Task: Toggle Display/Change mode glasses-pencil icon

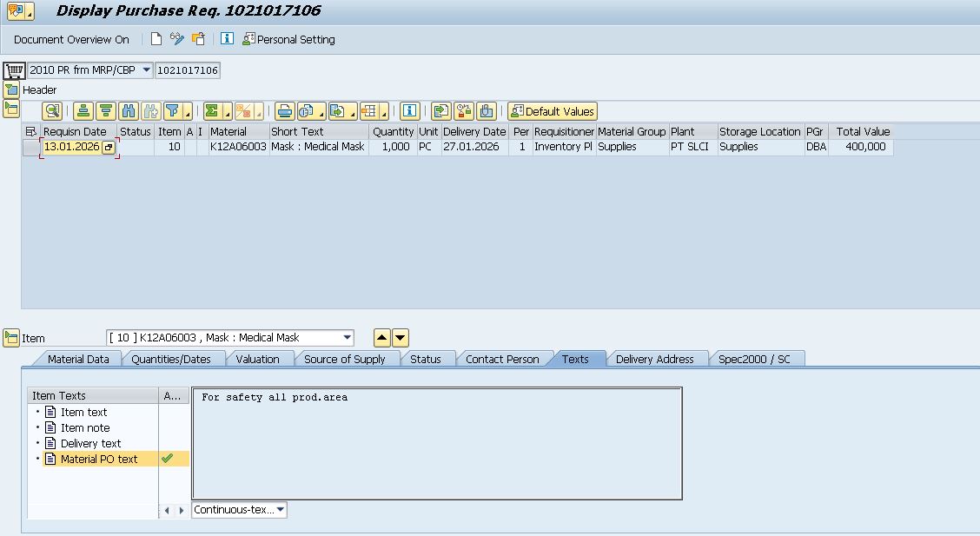Action: pyautogui.click(x=177, y=39)
